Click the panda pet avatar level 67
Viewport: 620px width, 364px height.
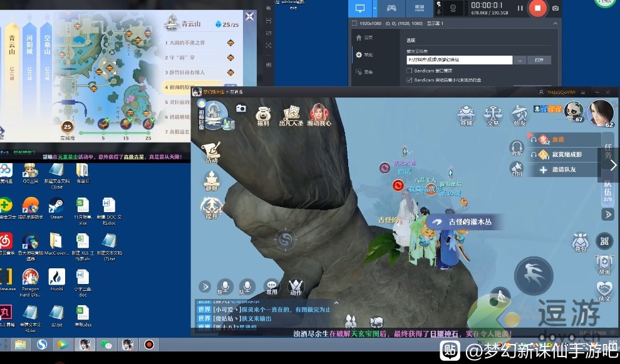[574, 111]
